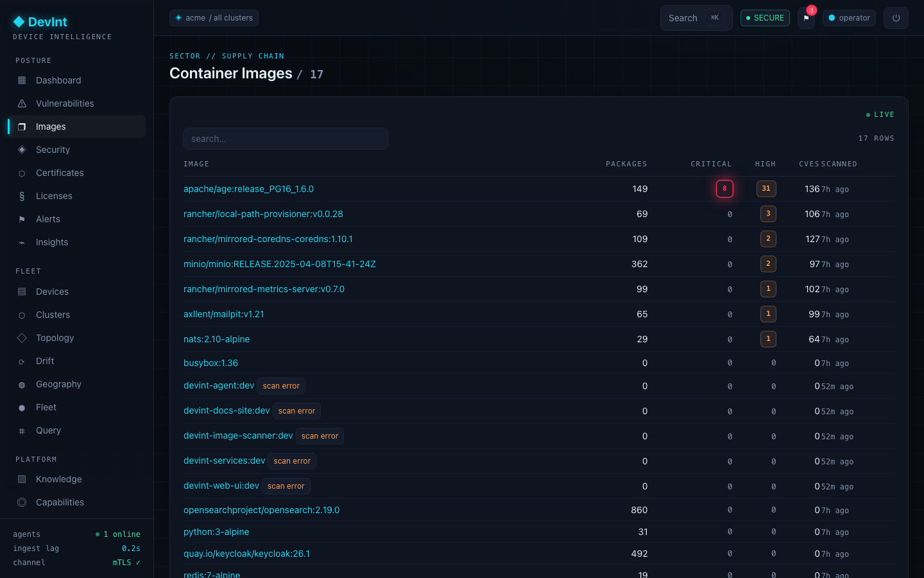Viewport: 924px width, 578px height.
Task: Click the DevInt logo diamond
Action: click(19, 22)
